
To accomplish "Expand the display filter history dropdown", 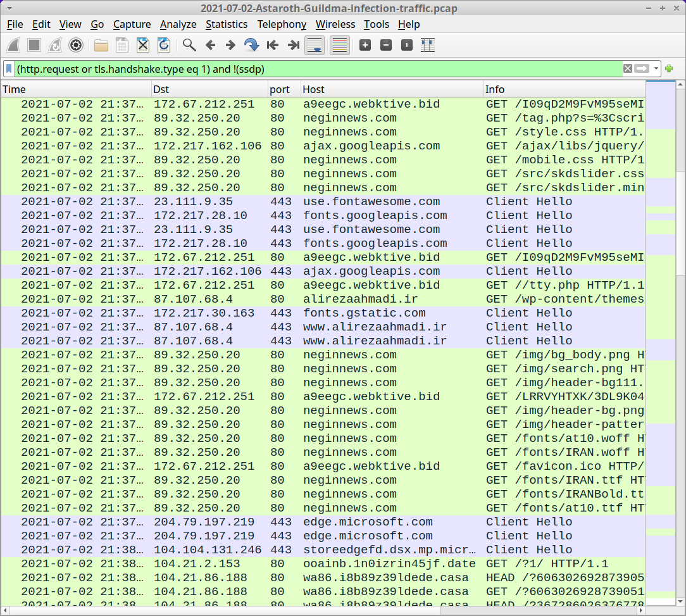I will 656,69.
